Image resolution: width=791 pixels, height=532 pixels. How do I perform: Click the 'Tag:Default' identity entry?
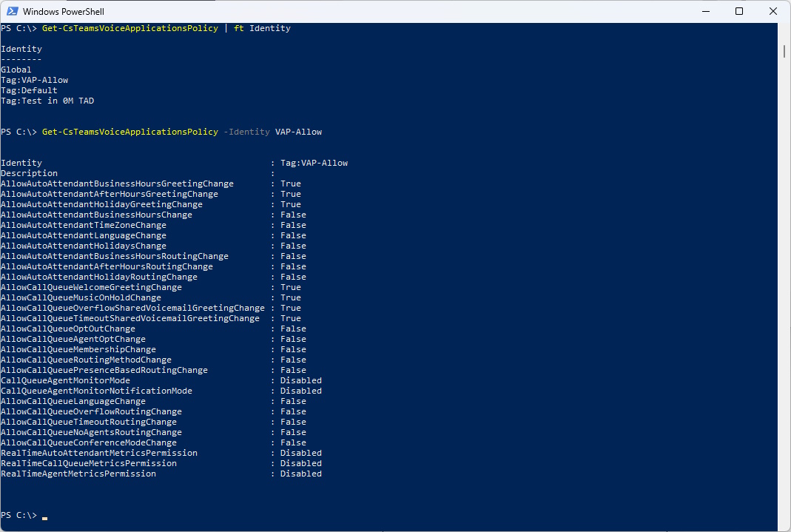tap(30, 90)
